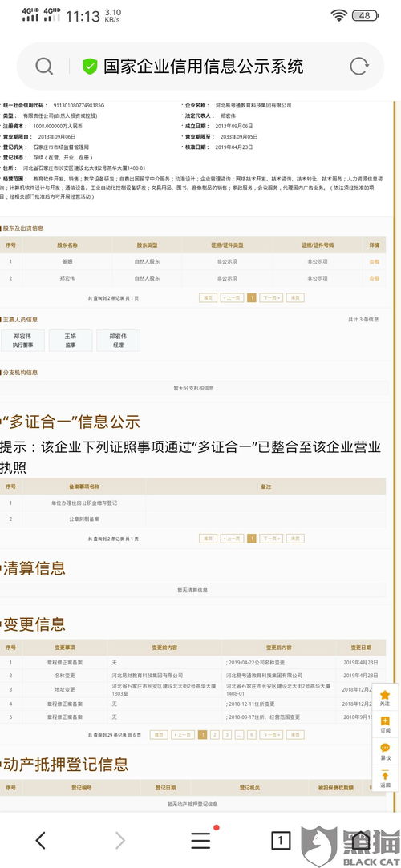The image size is (401, 868).
Task: Click 上一页 in shareholder table pagination
Action: click(x=232, y=298)
